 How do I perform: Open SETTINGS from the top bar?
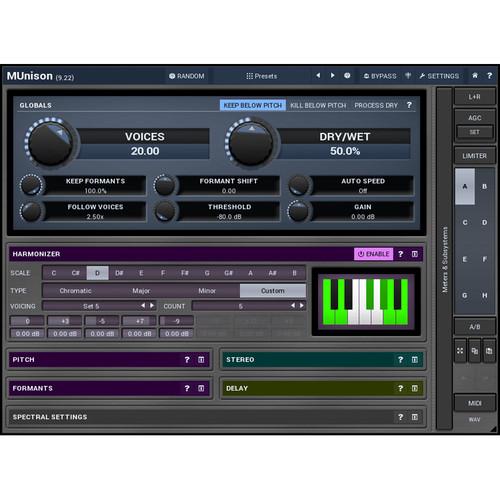439,76
